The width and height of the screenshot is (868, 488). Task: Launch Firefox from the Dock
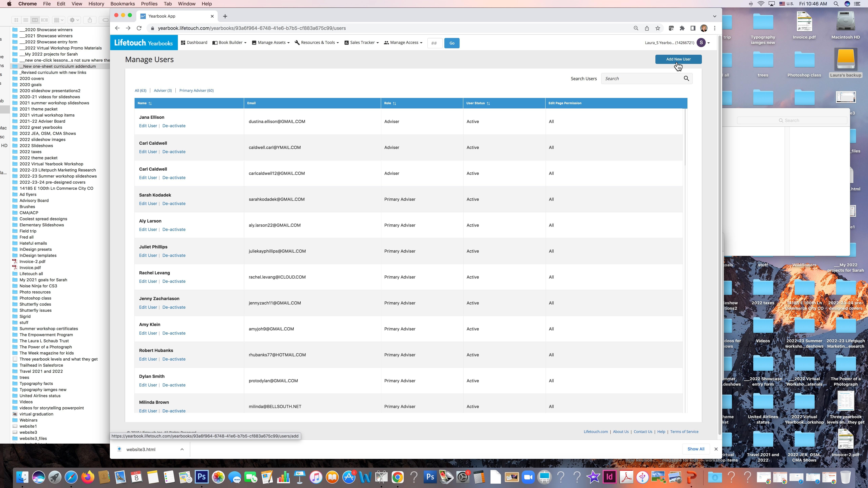[88, 477]
